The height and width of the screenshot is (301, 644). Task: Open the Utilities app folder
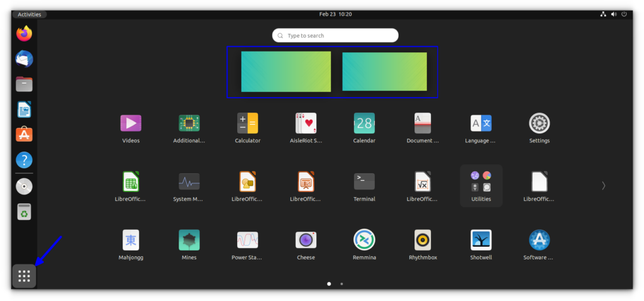point(481,186)
